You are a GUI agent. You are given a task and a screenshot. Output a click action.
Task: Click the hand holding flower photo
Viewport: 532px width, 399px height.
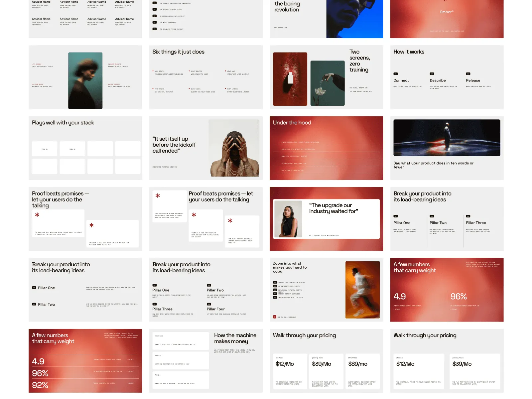coord(328,83)
